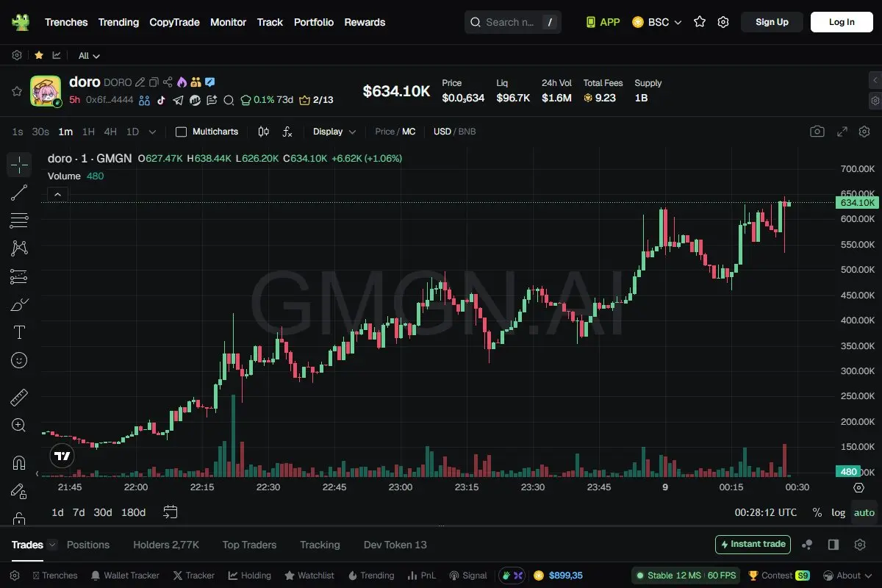Select the 1s timeframe
The width and height of the screenshot is (882, 588).
click(x=18, y=132)
